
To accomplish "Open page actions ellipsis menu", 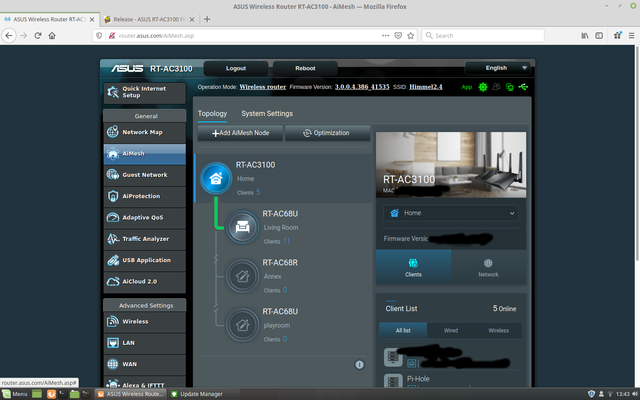I will (385, 36).
